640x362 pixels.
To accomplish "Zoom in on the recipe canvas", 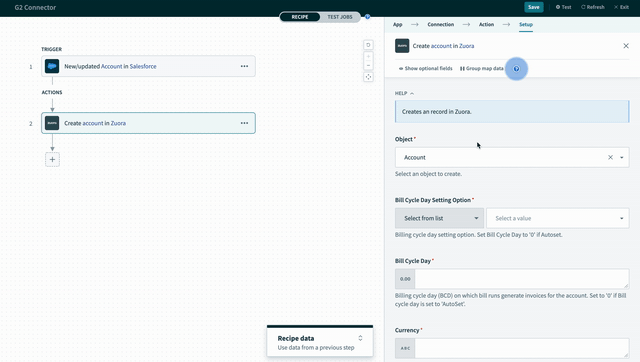I will click(368, 57).
